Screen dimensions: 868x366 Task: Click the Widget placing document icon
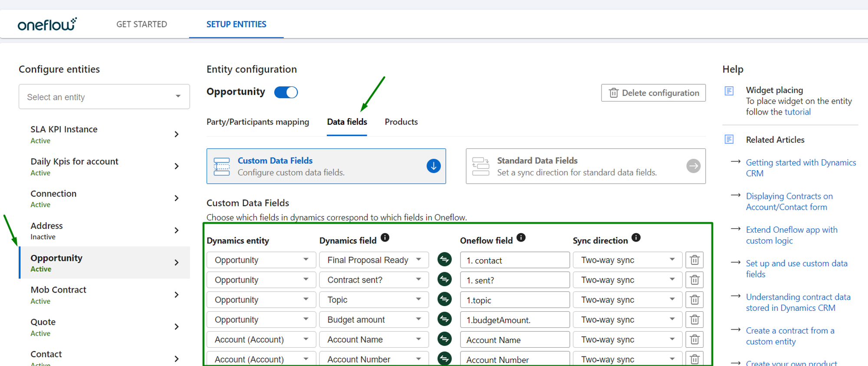click(x=729, y=91)
